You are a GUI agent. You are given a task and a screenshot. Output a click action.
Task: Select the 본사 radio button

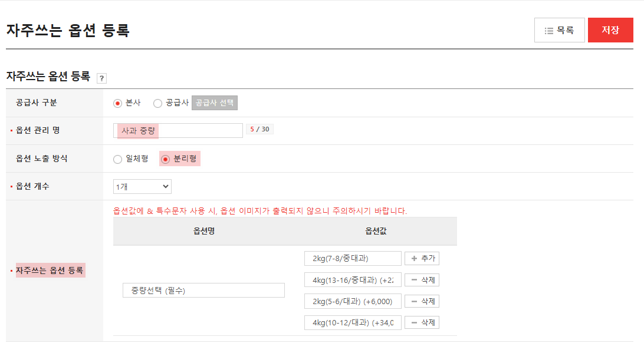pos(118,102)
